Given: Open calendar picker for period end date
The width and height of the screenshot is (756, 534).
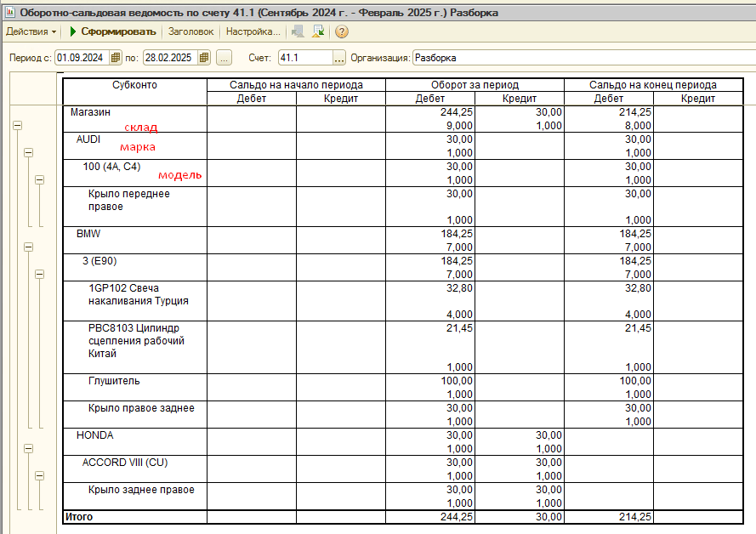Looking at the screenshot, I should point(203,58).
